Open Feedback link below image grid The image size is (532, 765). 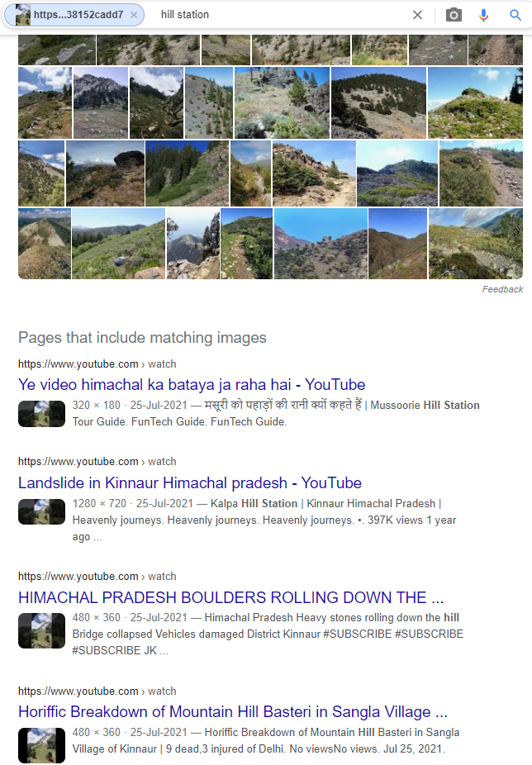coord(502,289)
